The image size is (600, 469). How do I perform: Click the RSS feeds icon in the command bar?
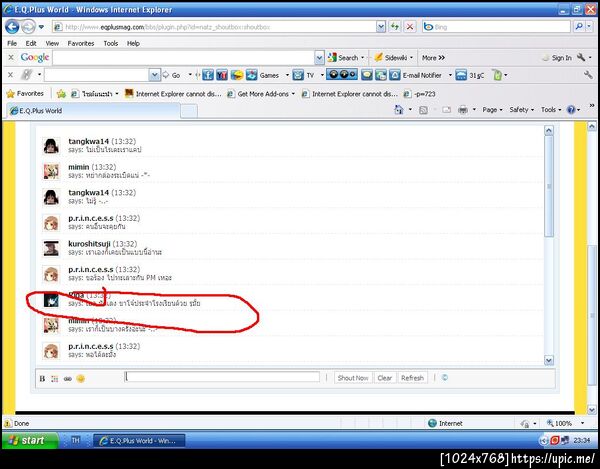point(423,110)
